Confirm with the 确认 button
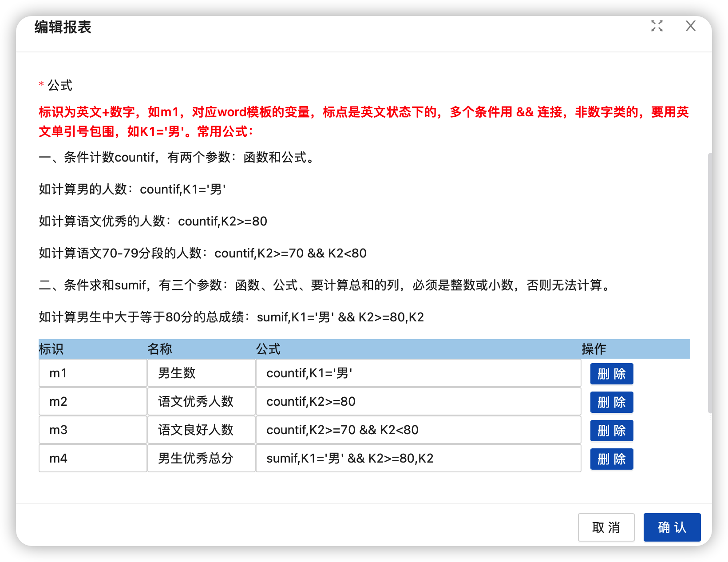This screenshot has width=728, height=562. (672, 527)
